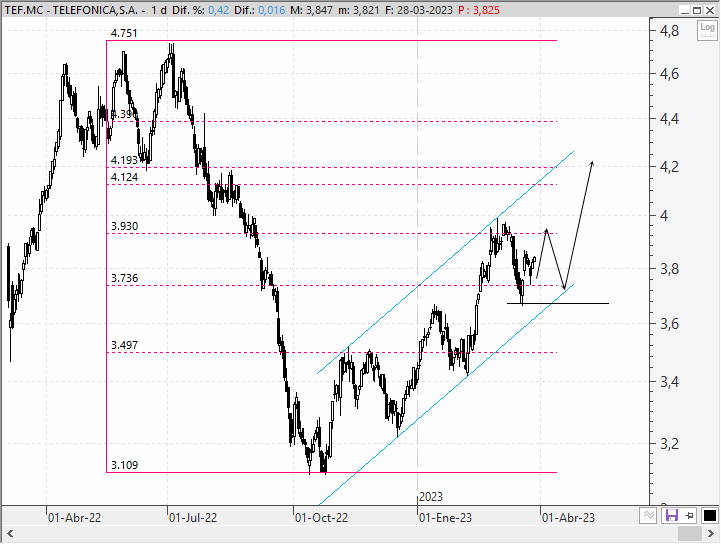Click the 3,8 price axis label
This screenshot has width=721, height=544.
(669, 269)
